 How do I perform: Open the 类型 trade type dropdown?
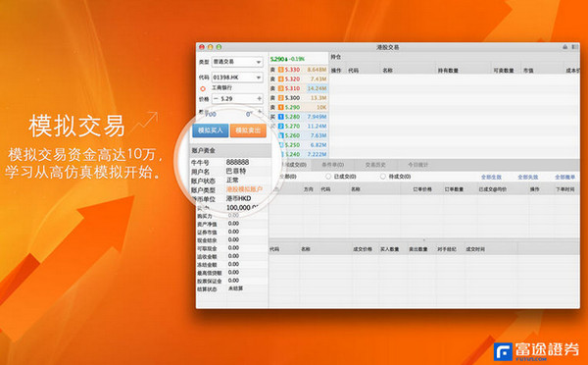point(237,62)
